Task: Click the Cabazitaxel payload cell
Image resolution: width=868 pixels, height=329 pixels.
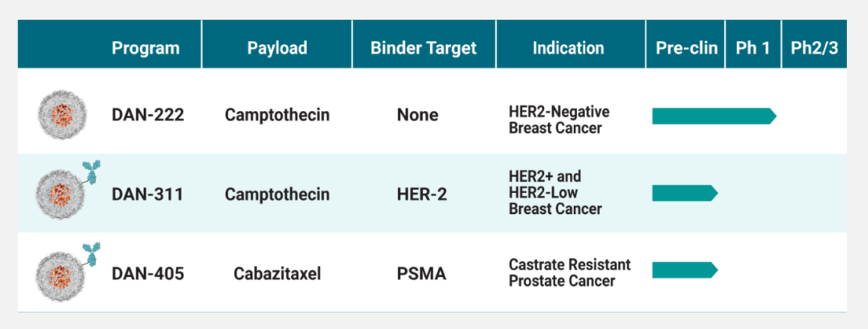Action: pos(277,273)
